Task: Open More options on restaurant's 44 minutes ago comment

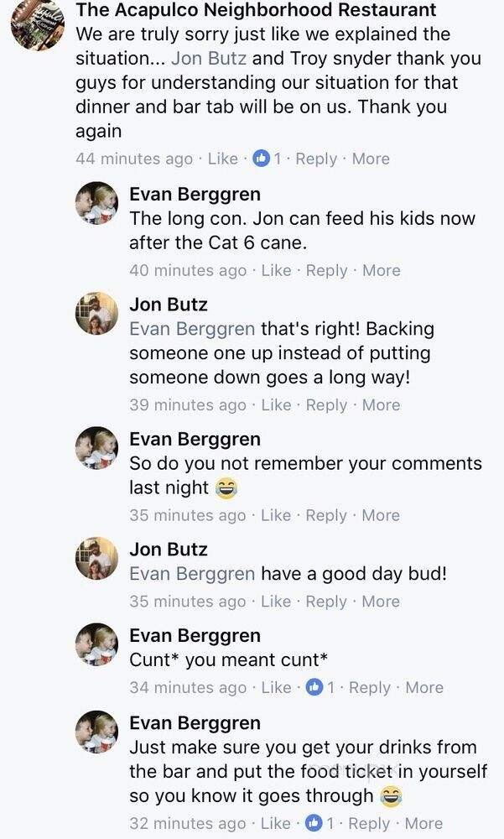Action: (x=370, y=159)
